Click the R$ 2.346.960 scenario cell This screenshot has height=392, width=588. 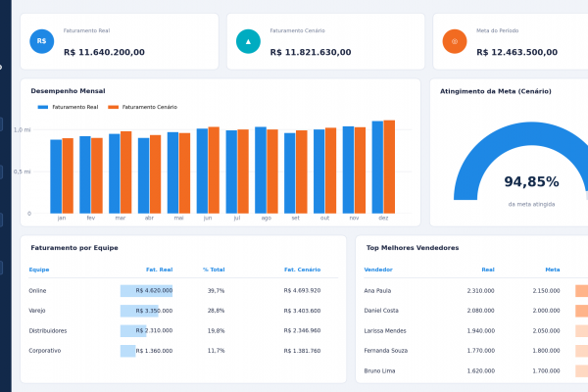[x=302, y=331]
